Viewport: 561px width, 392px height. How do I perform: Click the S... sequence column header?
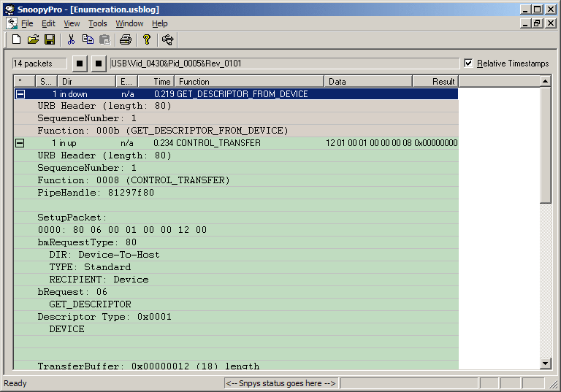(47, 82)
